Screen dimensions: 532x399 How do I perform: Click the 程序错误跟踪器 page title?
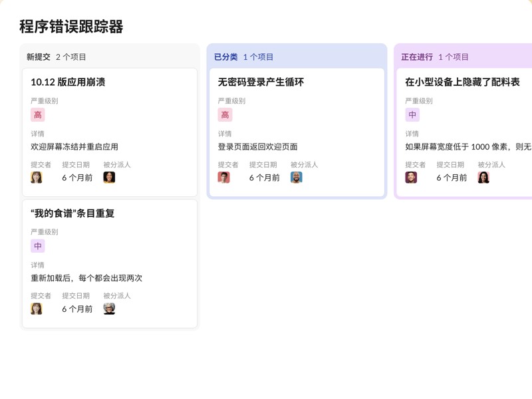pyautogui.click(x=73, y=28)
